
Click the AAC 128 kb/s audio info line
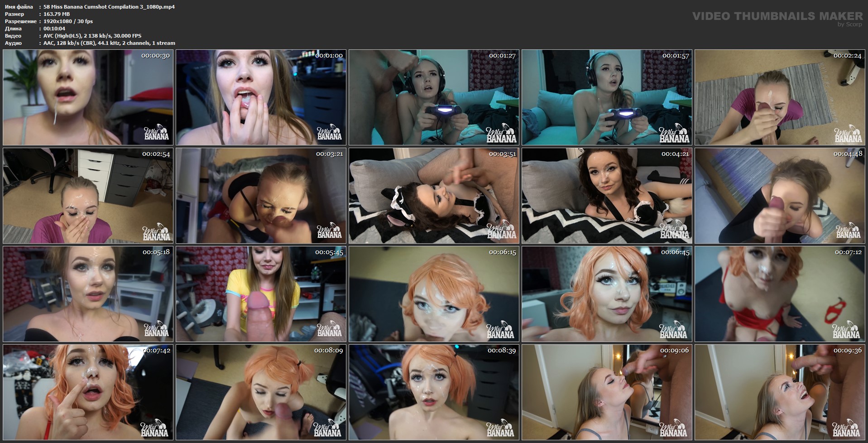109,43
